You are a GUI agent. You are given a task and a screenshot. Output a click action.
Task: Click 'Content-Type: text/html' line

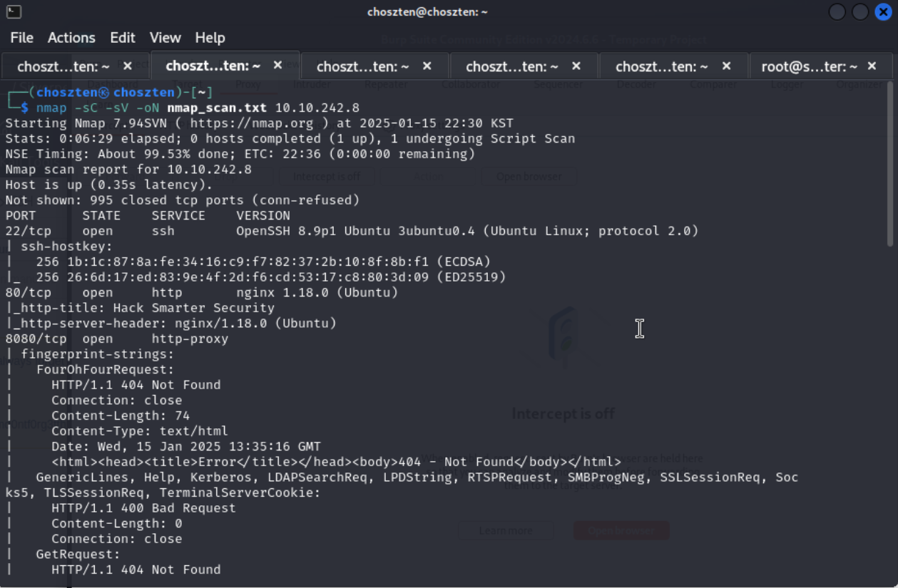tap(140, 431)
